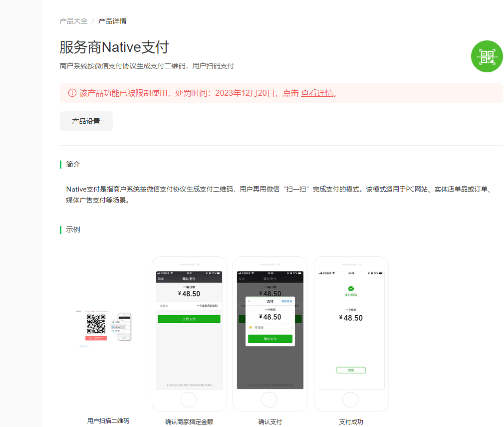504x427 pixels.
Task: Select the 产品详情 breadcrumb item
Action: coord(112,21)
